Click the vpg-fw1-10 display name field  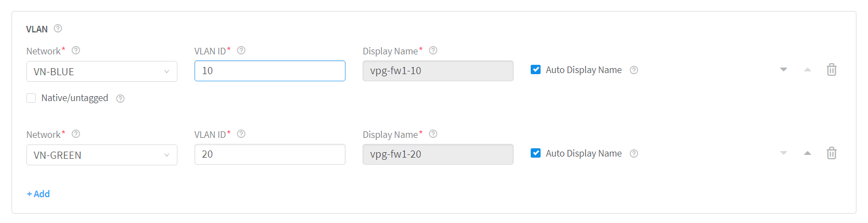(438, 71)
